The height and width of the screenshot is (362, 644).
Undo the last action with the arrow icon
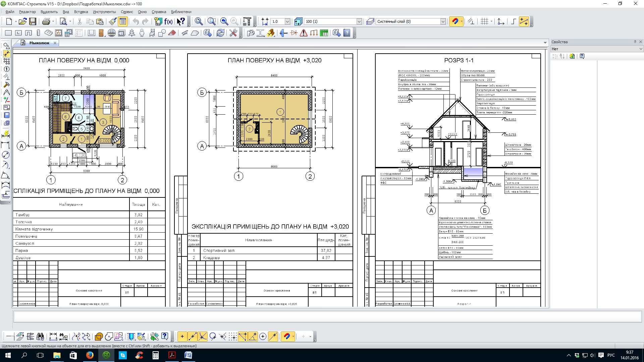point(136,21)
